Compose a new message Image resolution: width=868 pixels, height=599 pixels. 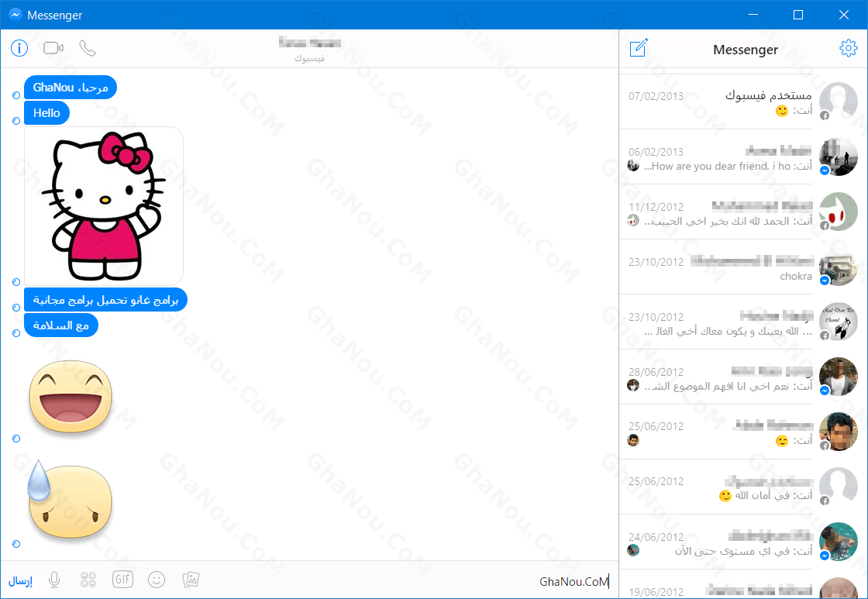[639, 48]
